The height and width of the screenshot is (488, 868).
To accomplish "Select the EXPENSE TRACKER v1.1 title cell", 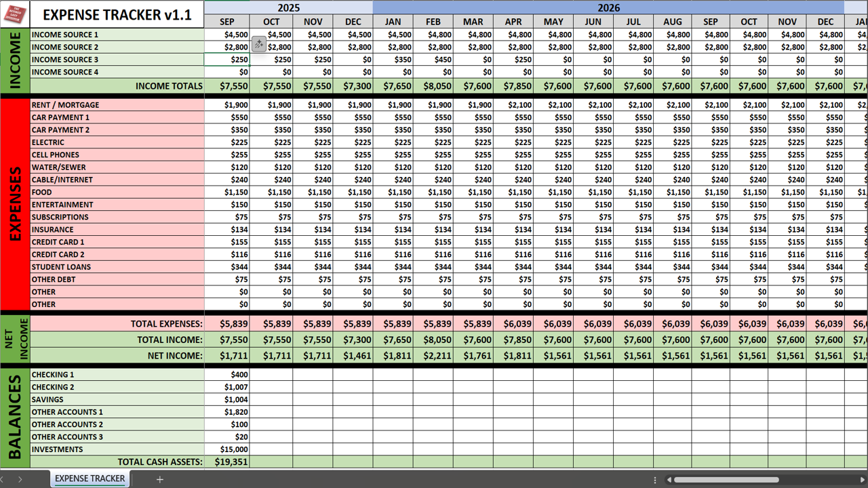I will 117,15.
